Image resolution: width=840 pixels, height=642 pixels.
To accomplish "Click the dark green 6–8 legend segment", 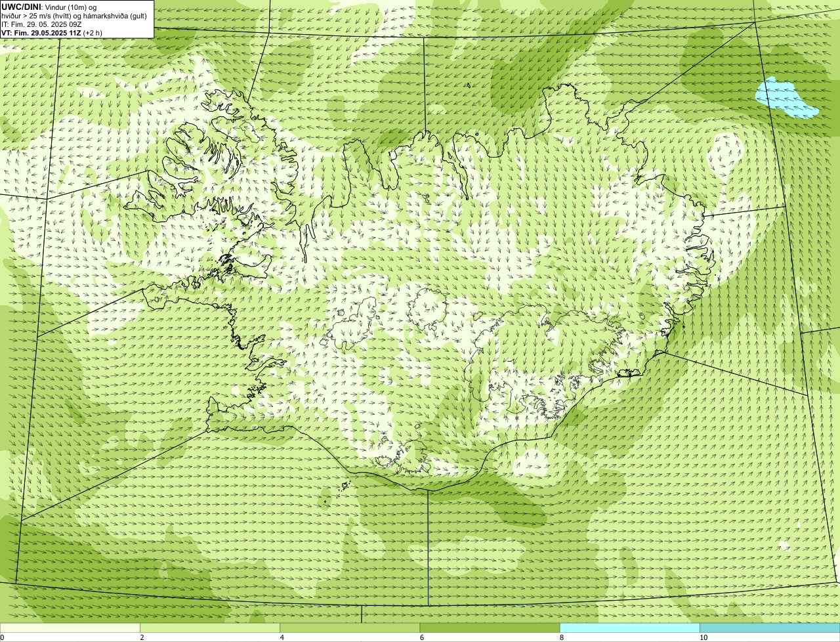I will pyautogui.click(x=490, y=628).
